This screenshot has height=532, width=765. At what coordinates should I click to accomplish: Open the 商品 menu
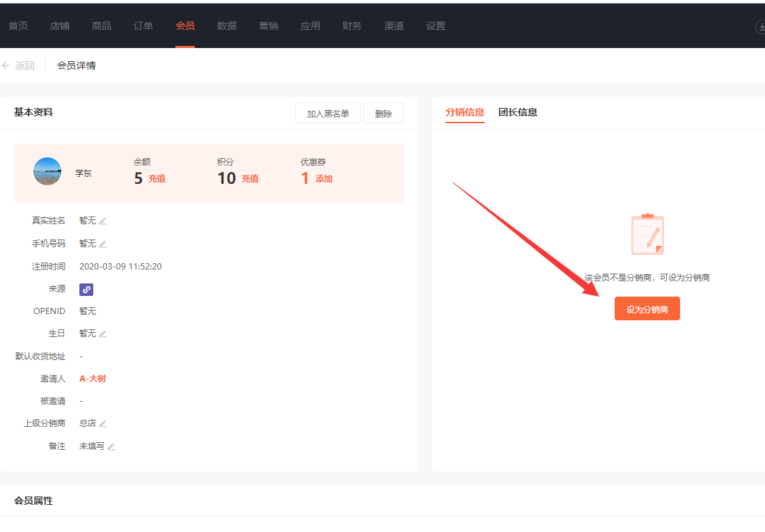coord(102,26)
